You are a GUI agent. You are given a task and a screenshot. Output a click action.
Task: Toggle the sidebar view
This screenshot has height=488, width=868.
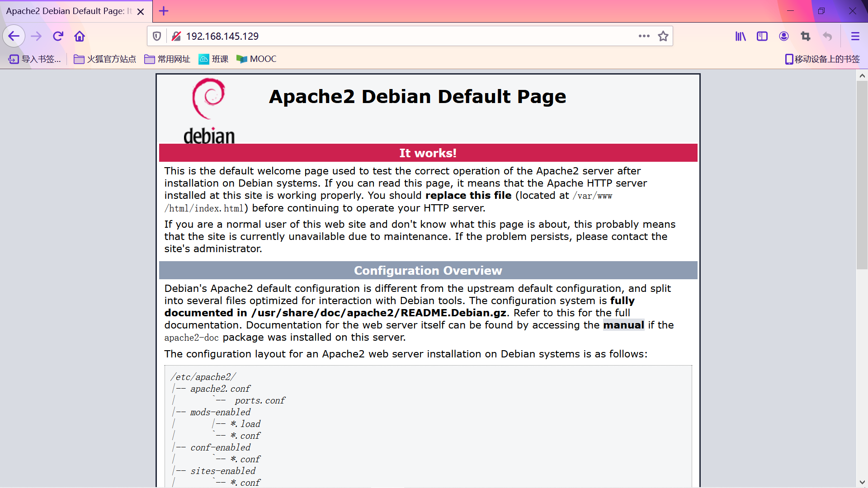click(x=762, y=36)
